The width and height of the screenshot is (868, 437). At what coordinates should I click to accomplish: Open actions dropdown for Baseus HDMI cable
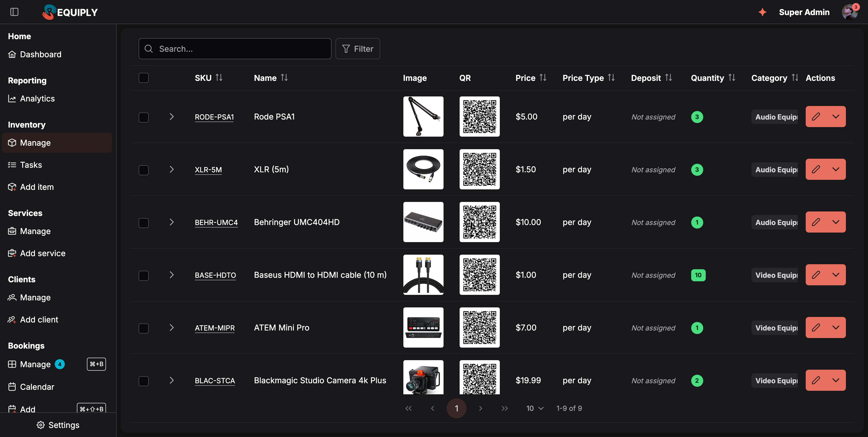836,275
